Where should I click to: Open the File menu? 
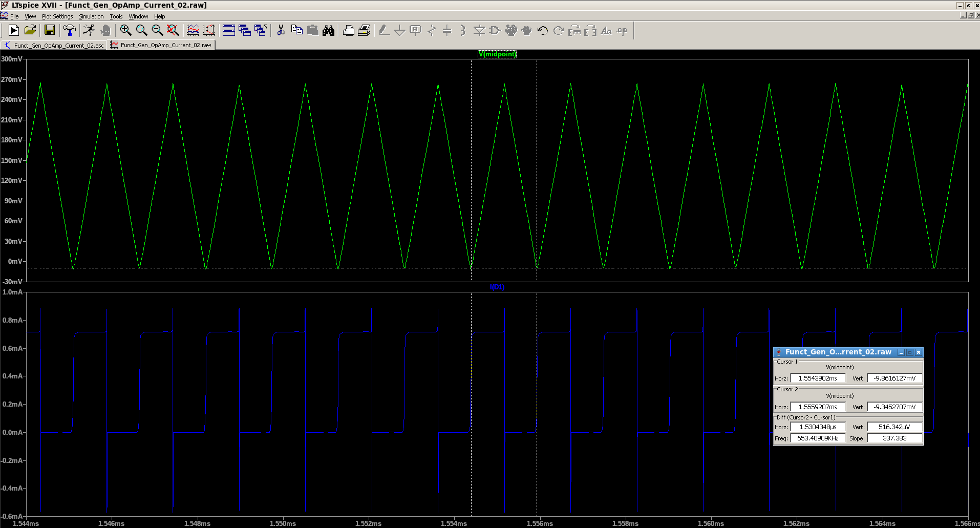14,16
